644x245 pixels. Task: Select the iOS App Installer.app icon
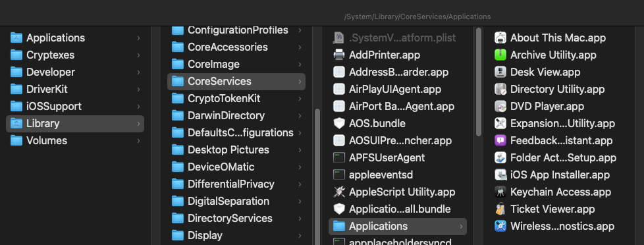[500, 175]
